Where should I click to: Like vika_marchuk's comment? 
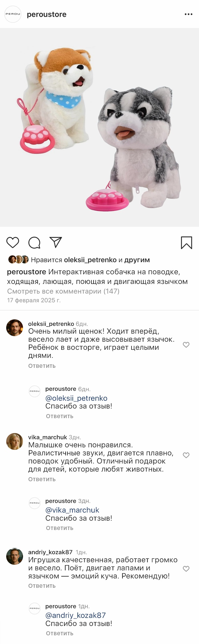(186, 455)
